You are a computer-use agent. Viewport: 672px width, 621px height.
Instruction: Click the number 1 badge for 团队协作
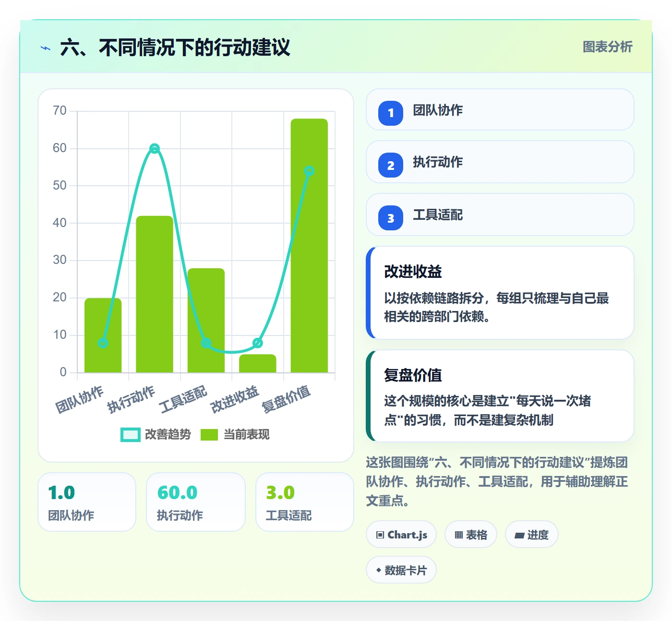(391, 113)
